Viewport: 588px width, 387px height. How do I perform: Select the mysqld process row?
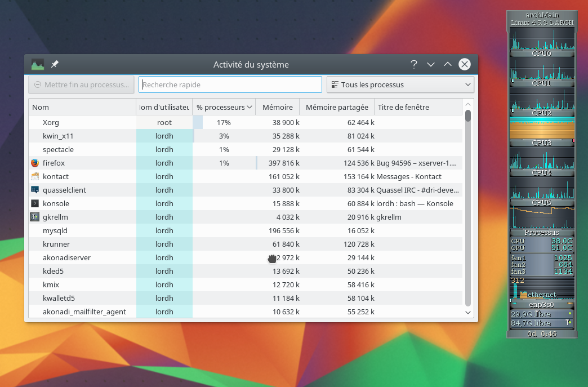(82, 230)
